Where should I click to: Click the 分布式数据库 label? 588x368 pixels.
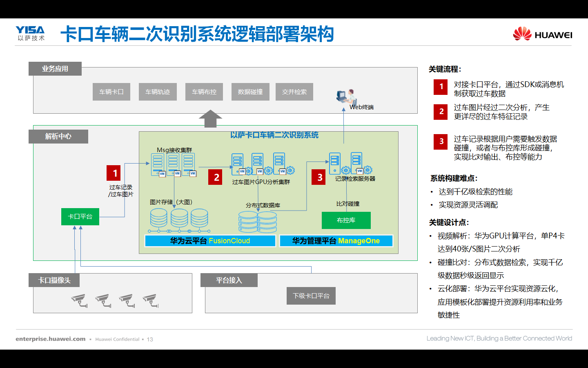tap(263, 205)
